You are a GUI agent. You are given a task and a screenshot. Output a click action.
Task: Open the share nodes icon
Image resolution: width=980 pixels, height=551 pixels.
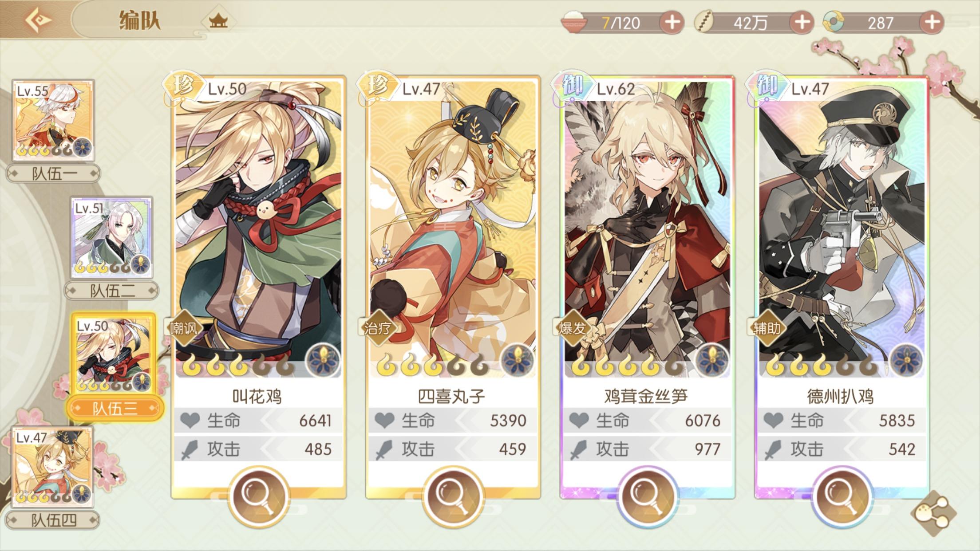point(933,513)
